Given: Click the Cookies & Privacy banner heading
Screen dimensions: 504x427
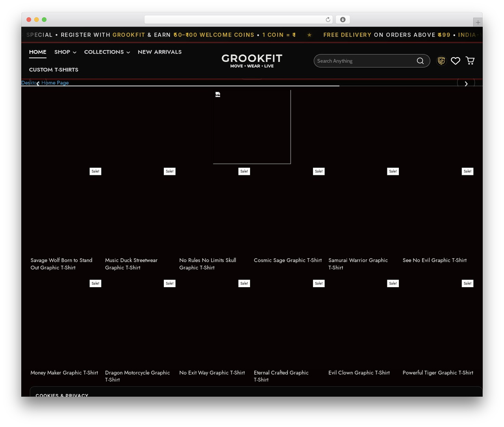Looking at the screenshot, I should [62, 395].
